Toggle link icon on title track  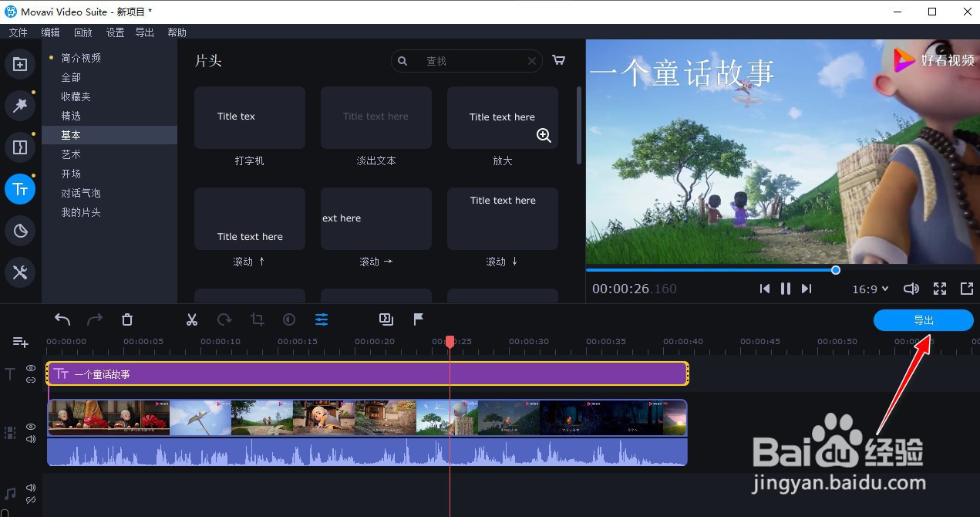coord(31,380)
